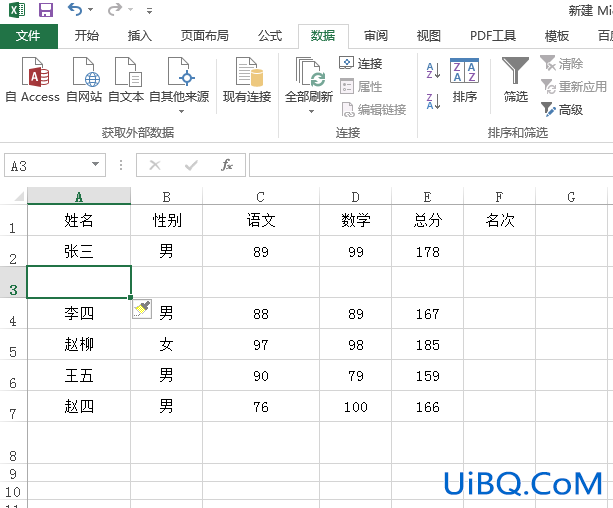Viewport: 613px width, 508px height.
Task: Switch to the PDF工具 ribbon tab
Action: pos(493,36)
